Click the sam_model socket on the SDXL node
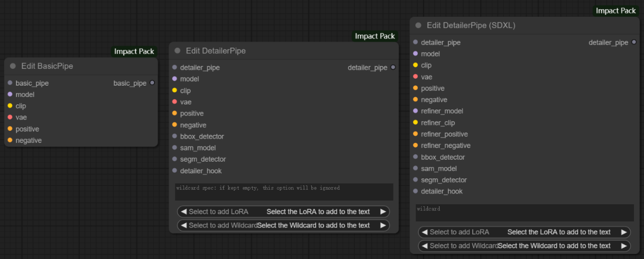This screenshot has height=259, width=644. pyautogui.click(x=415, y=168)
